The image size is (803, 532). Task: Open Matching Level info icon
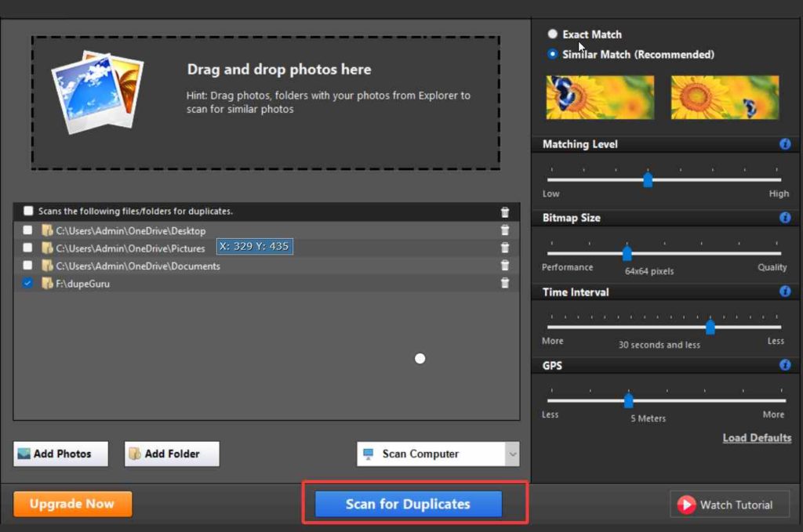[784, 144]
